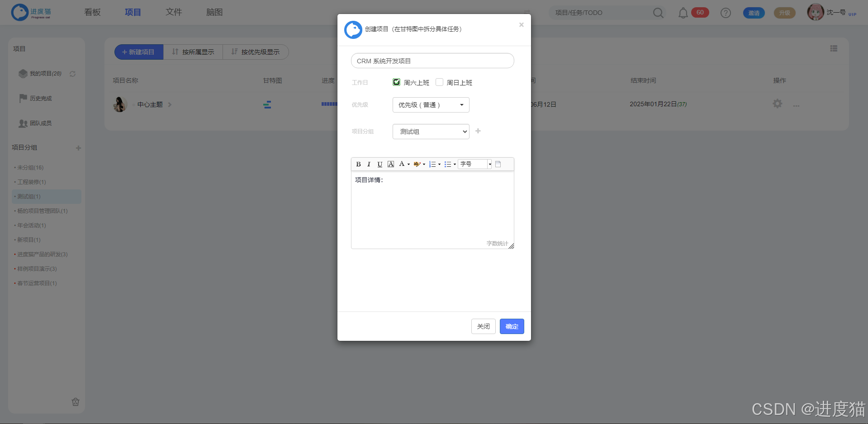Open 项目分组 测试组 dropdown
Viewport: 868px width, 424px height.
point(431,132)
